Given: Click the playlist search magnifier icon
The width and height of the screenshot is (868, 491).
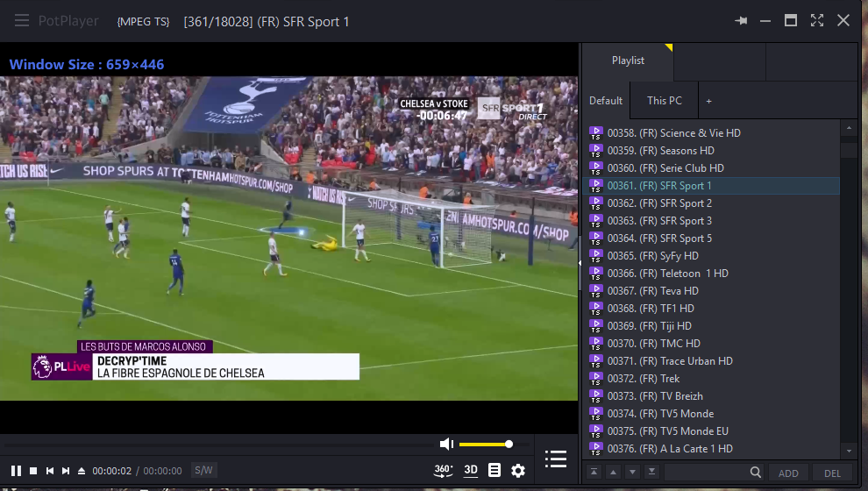Looking at the screenshot, I should point(756,473).
